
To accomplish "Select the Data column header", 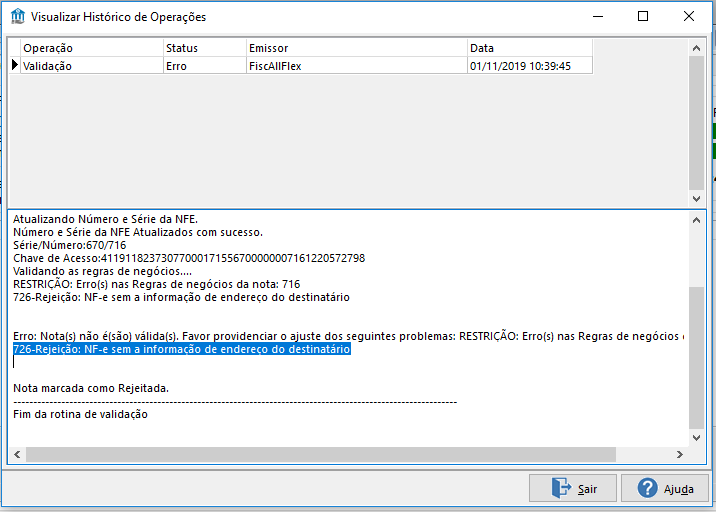I will 530,48.
